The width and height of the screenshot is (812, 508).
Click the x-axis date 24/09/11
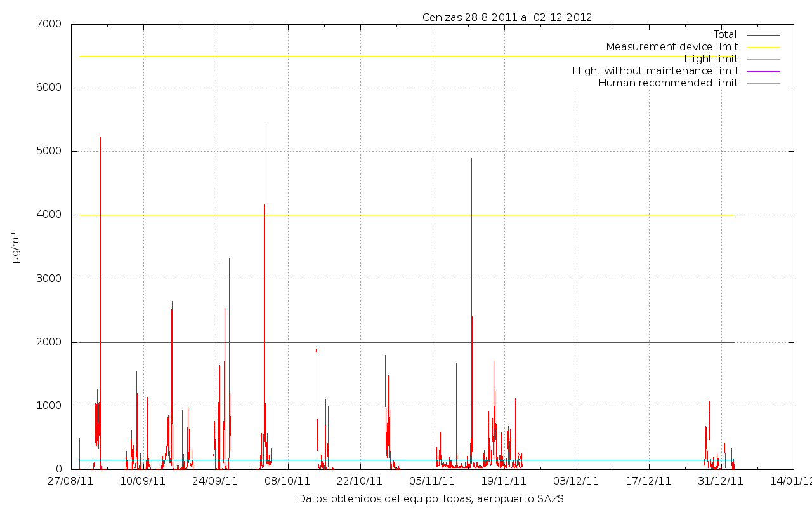[216, 481]
